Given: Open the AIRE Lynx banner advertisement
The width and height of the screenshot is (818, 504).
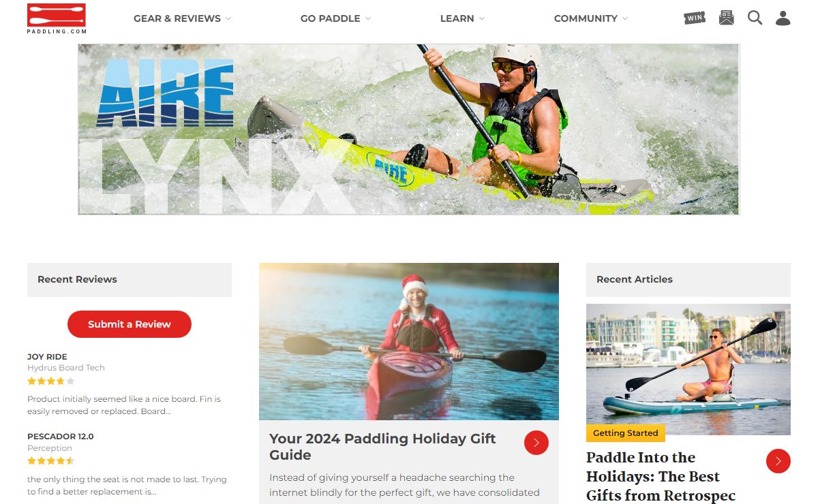Looking at the screenshot, I should 409,129.
